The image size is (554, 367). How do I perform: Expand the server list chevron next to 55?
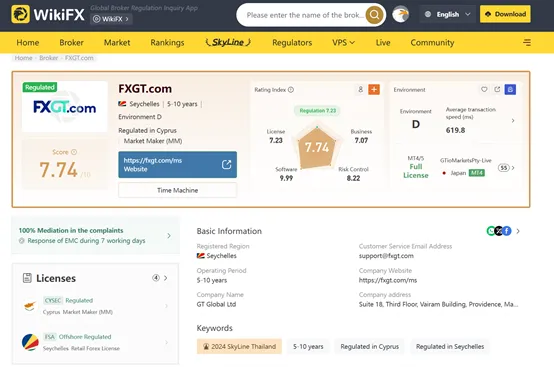click(513, 168)
